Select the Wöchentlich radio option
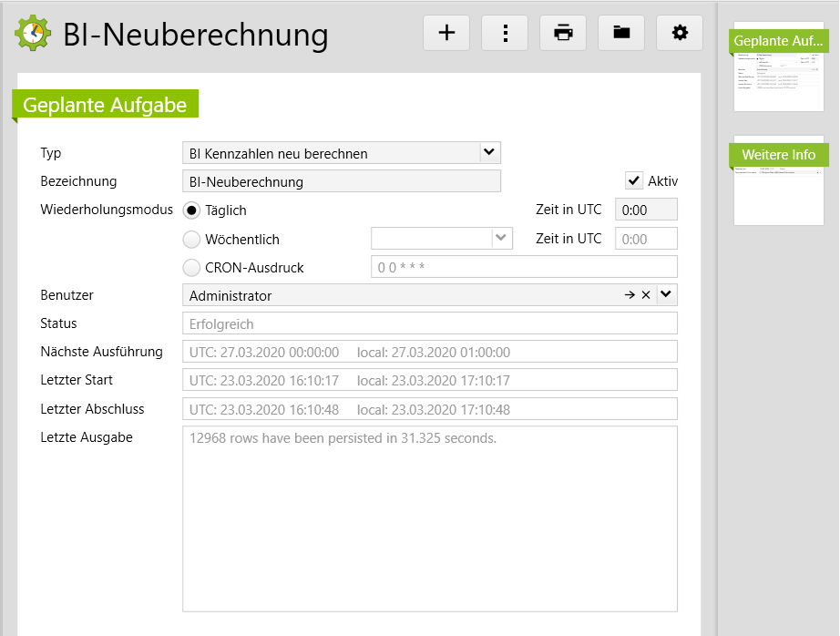This screenshot has width=840, height=636. (191, 240)
